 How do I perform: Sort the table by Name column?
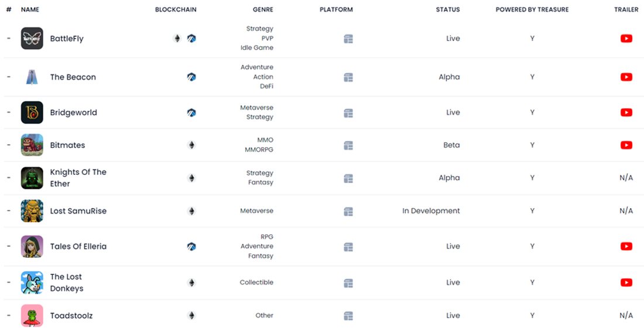coord(30,10)
